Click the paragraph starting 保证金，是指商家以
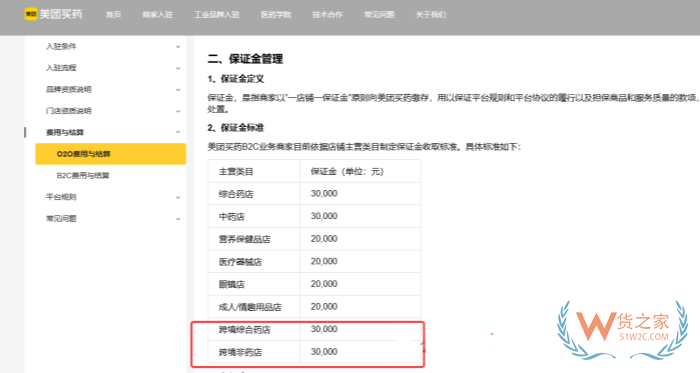This screenshot has height=373, width=700. click(x=453, y=103)
